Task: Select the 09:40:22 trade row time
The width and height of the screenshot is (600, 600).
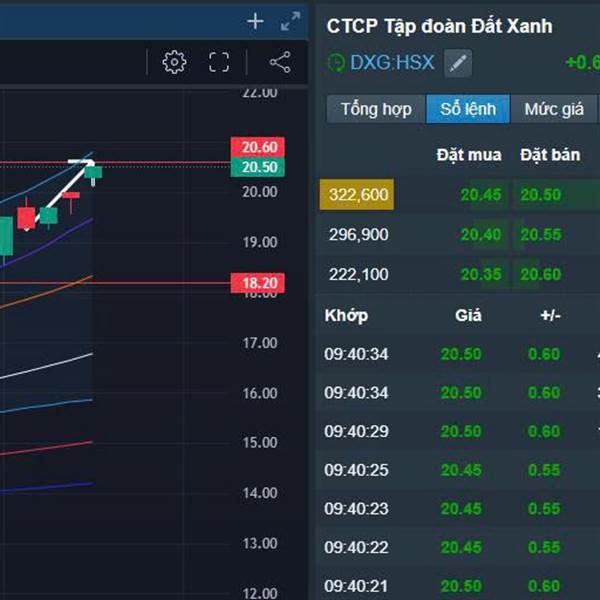Action: [356, 548]
